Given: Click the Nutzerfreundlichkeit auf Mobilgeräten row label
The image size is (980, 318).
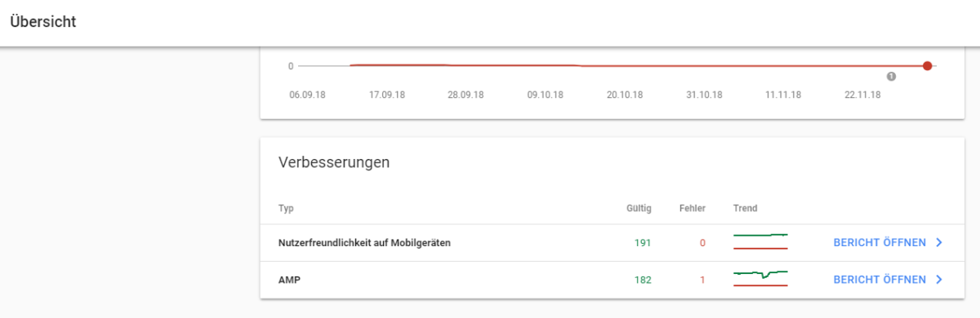Looking at the screenshot, I should (365, 243).
